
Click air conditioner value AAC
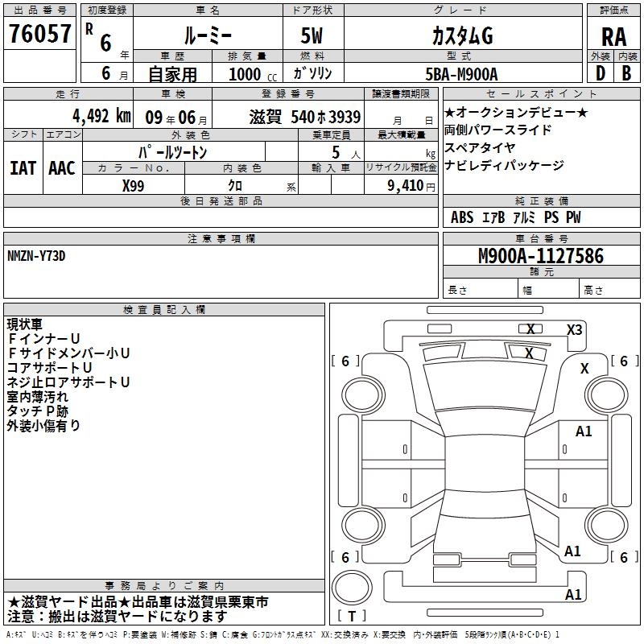point(62,168)
